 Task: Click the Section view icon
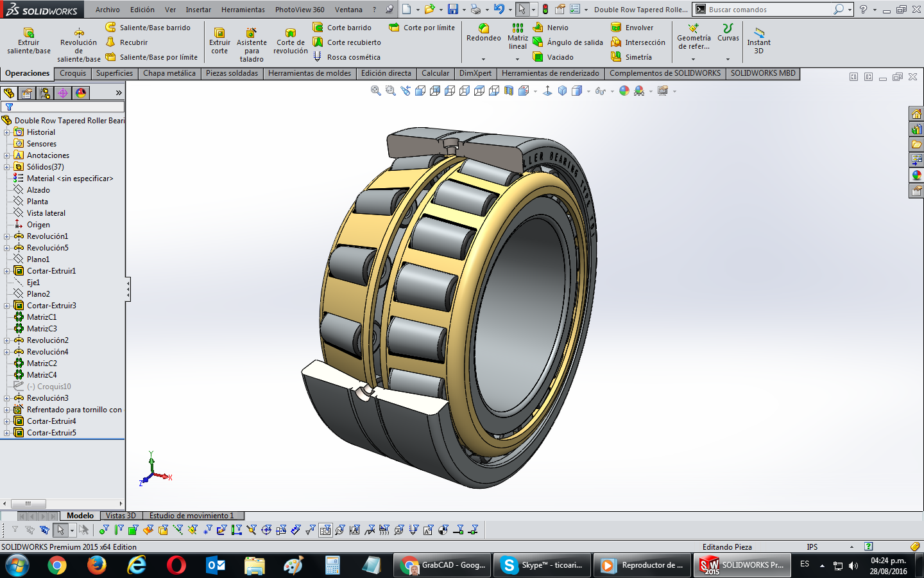coord(509,91)
